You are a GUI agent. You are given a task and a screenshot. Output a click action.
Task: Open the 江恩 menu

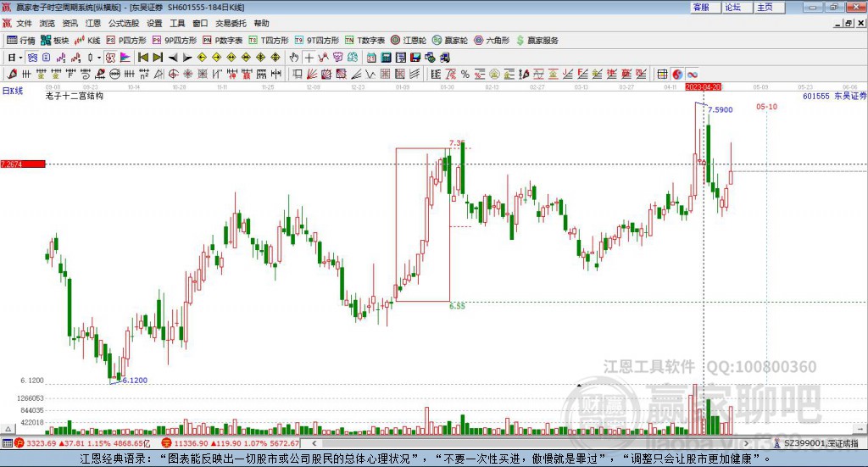[x=93, y=23]
